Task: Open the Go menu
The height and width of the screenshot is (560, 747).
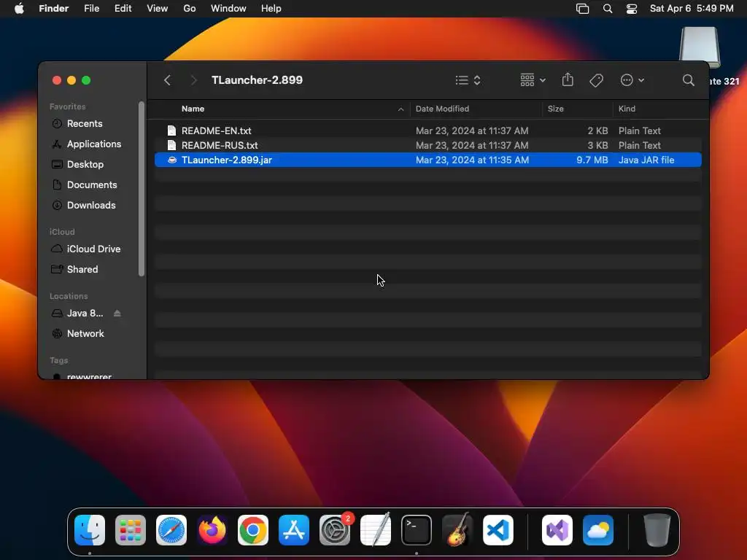Action: 190,9
